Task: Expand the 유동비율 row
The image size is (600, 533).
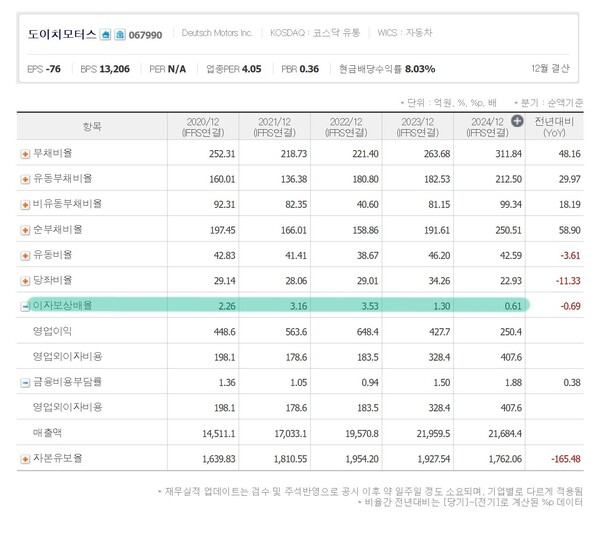Action: coord(25,256)
